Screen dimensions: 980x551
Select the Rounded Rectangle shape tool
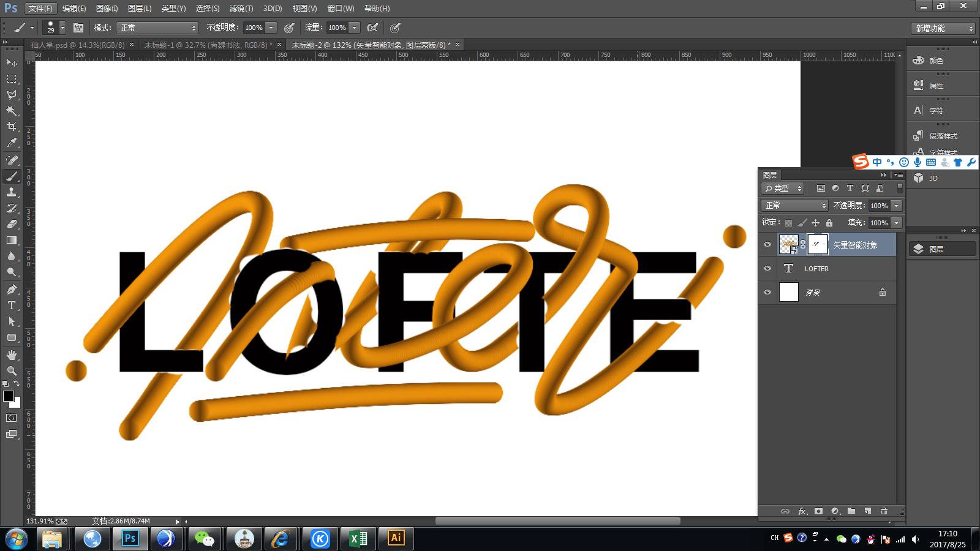pos(12,337)
